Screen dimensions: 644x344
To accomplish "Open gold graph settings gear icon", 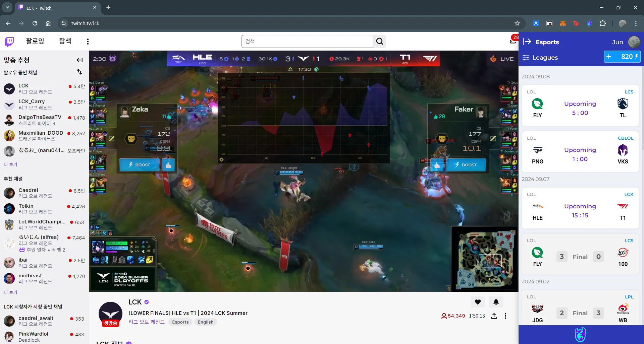I will (x=221, y=160).
